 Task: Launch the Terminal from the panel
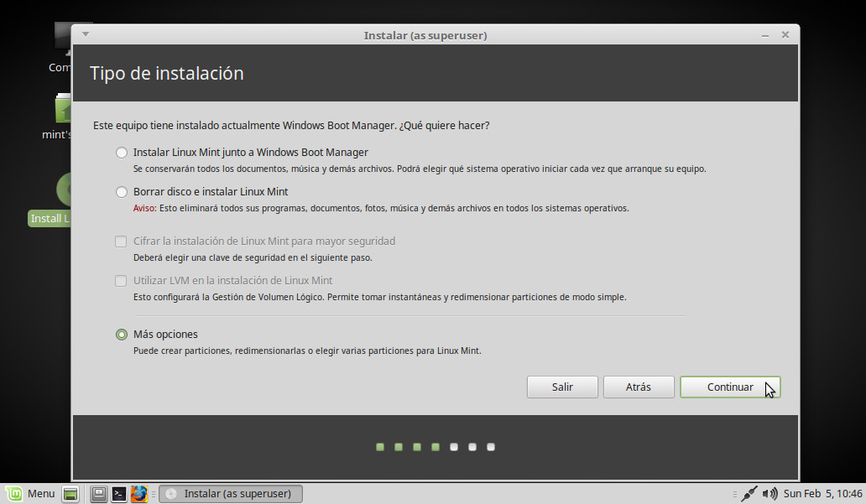[119, 494]
